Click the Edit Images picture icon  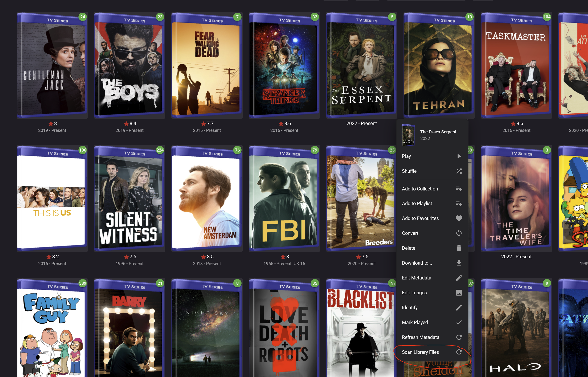(459, 293)
